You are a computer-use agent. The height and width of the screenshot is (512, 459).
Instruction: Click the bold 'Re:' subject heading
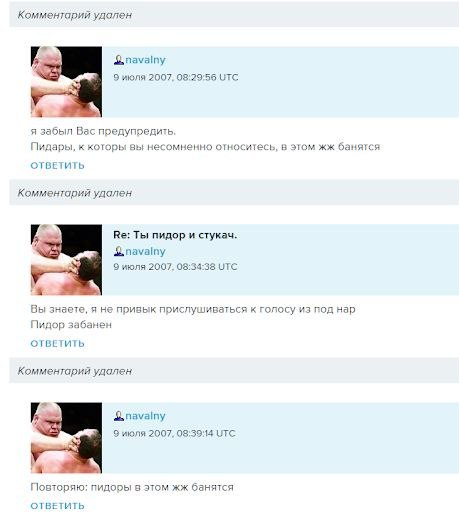click(175, 235)
